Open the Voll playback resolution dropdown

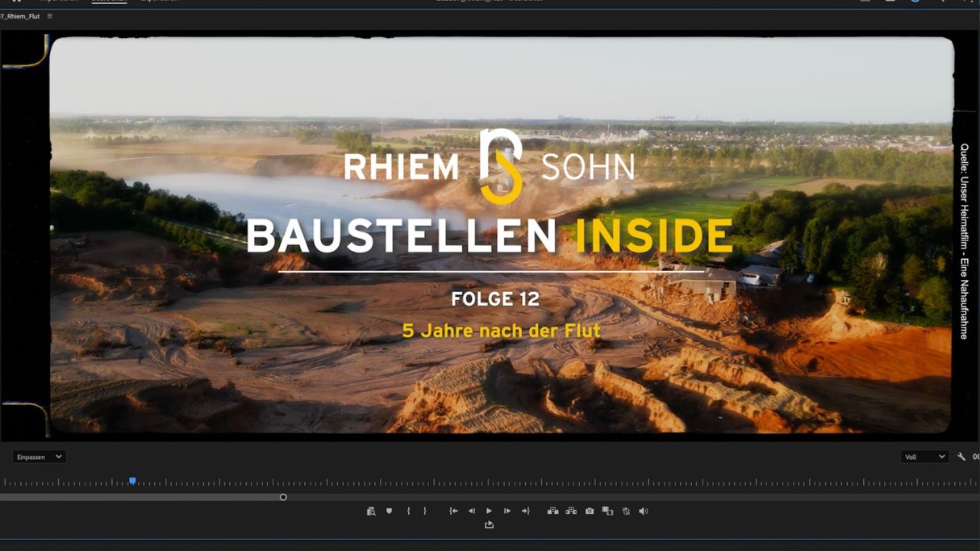(924, 457)
